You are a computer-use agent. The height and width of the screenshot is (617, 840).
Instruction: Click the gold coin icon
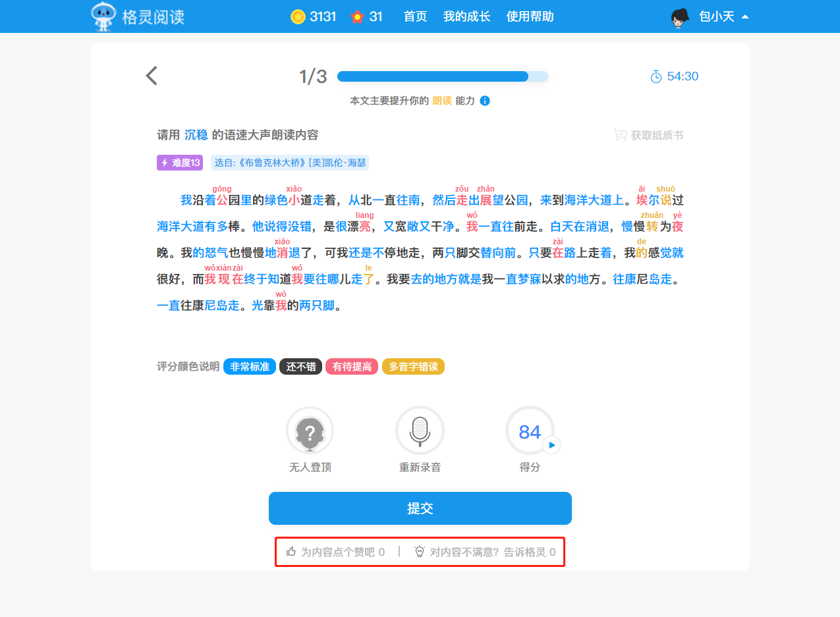pos(298,17)
